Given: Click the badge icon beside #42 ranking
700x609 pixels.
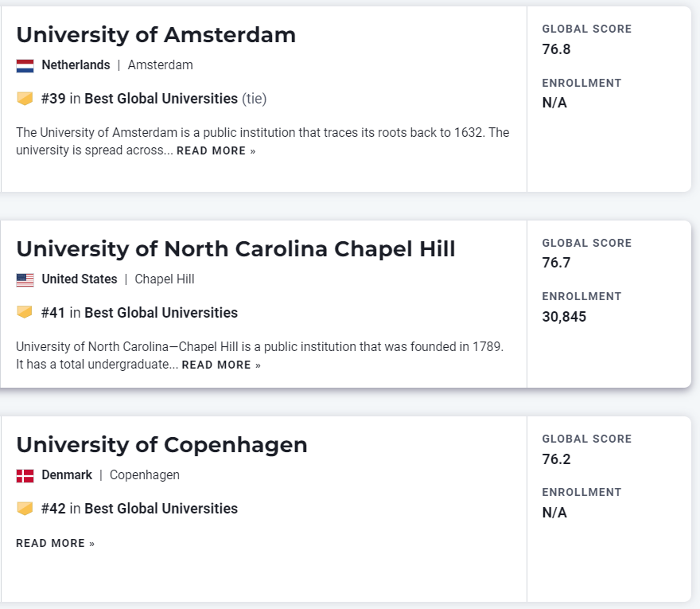Looking at the screenshot, I should [25, 509].
